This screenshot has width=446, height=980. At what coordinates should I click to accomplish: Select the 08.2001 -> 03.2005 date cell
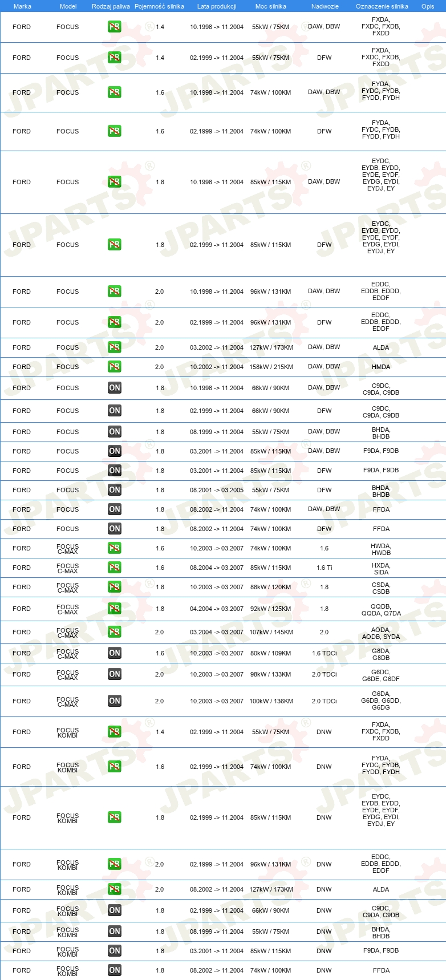pyautogui.click(x=217, y=490)
